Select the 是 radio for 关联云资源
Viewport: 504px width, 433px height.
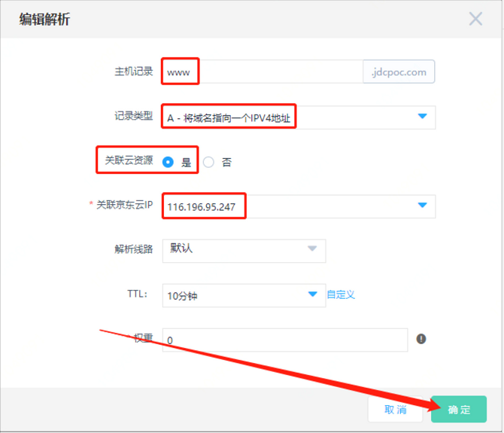tap(168, 162)
